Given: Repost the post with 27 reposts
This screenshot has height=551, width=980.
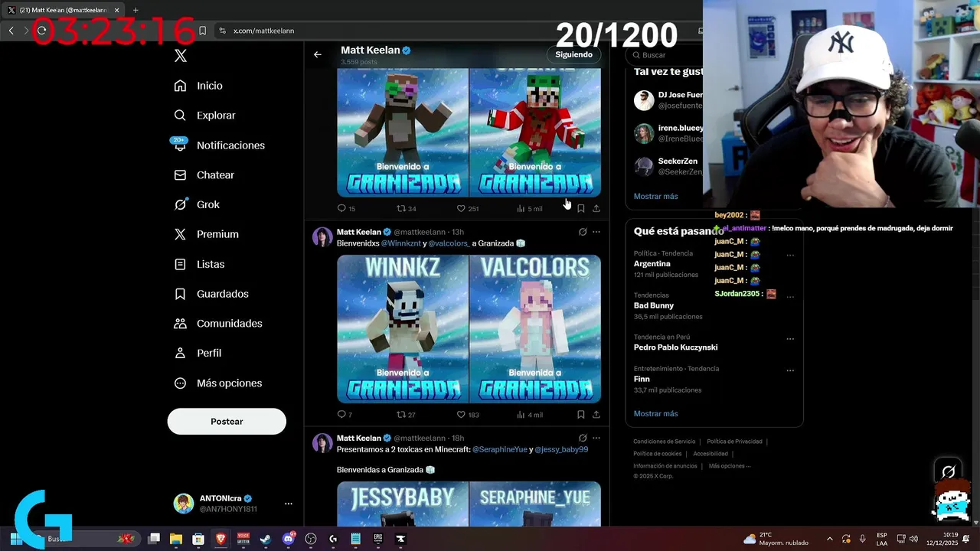Looking at the screenshot, I should pyautogui.click(x=407, y=415).
